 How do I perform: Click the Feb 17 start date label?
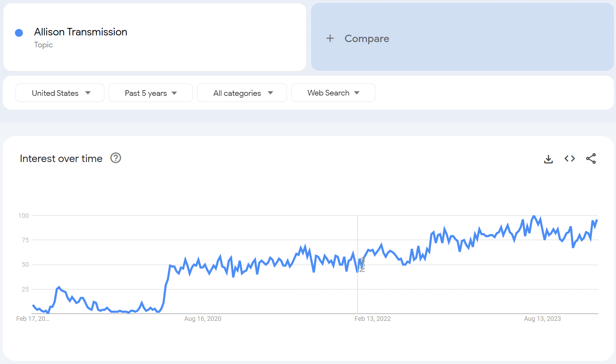[x=33, y=319]
